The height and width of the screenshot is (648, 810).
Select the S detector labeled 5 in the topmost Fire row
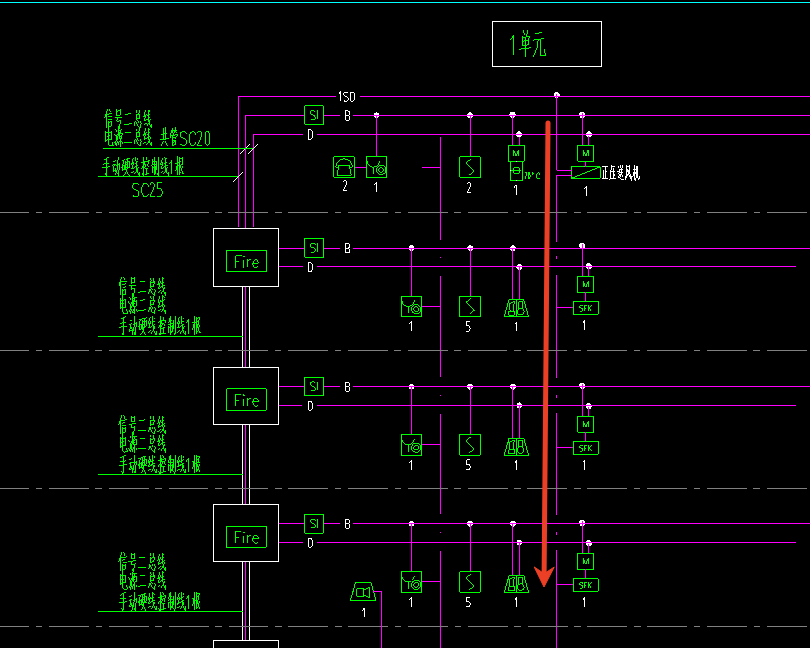tap(470, 306)
